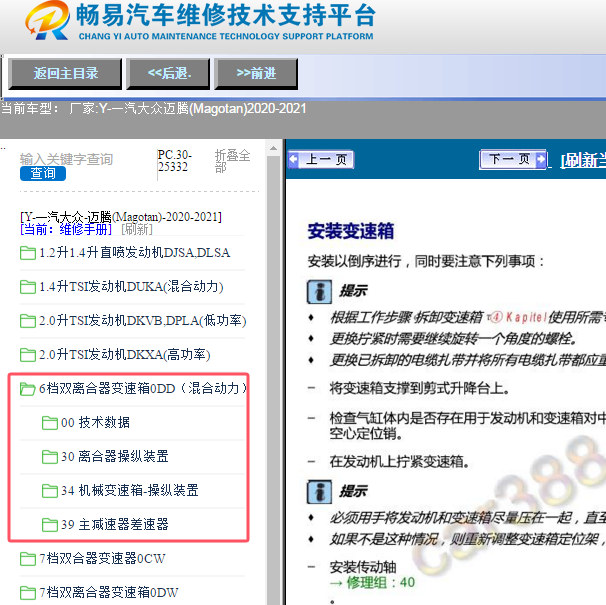This screenshot has height=605, width=606.
Task: Open 34 机械变速箱-操纵装置 subfolder
Action: coord(129,491)
